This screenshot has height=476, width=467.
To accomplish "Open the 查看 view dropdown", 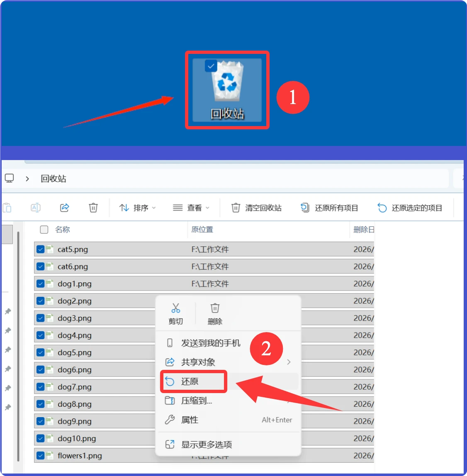I will point(191,208).
